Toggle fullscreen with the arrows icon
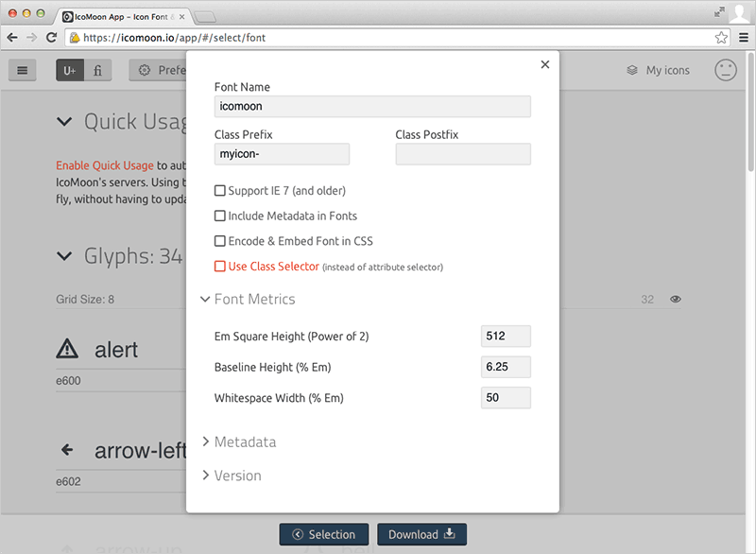The image size is (756, 554). [x=719, y=12]
